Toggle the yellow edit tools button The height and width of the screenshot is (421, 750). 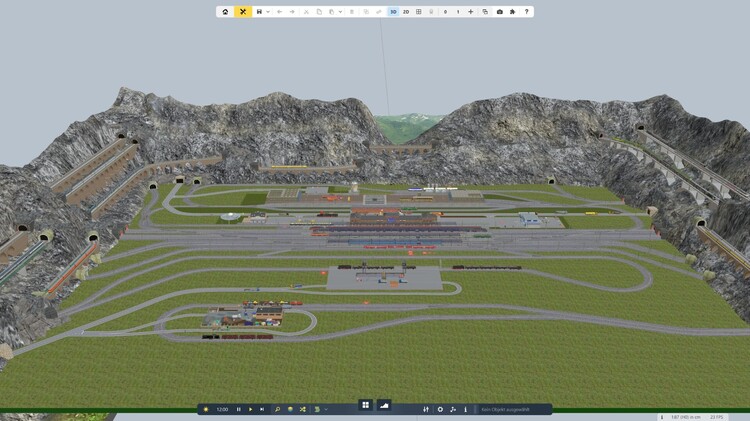point(243,11)
